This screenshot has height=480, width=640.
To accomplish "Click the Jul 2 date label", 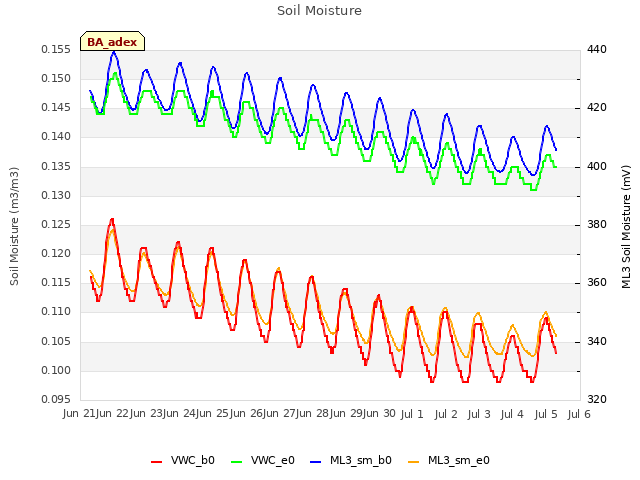I will coord(445,415).
